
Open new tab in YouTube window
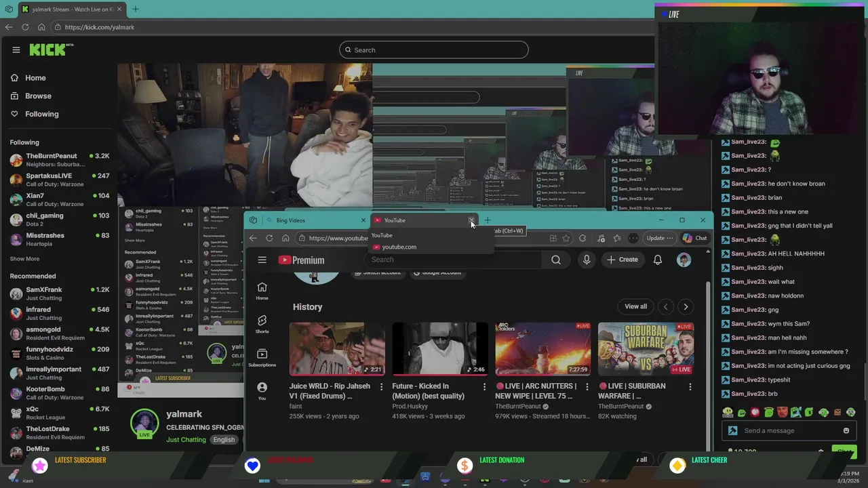tap(488, 220)
